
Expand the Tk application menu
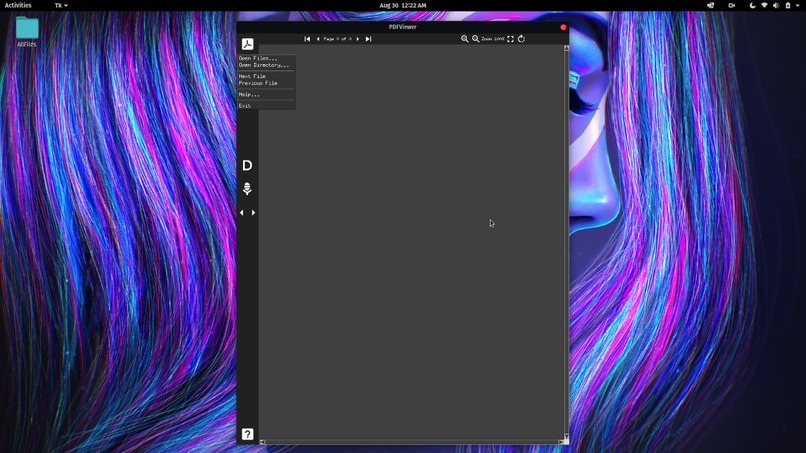click(x=61, y=5)
